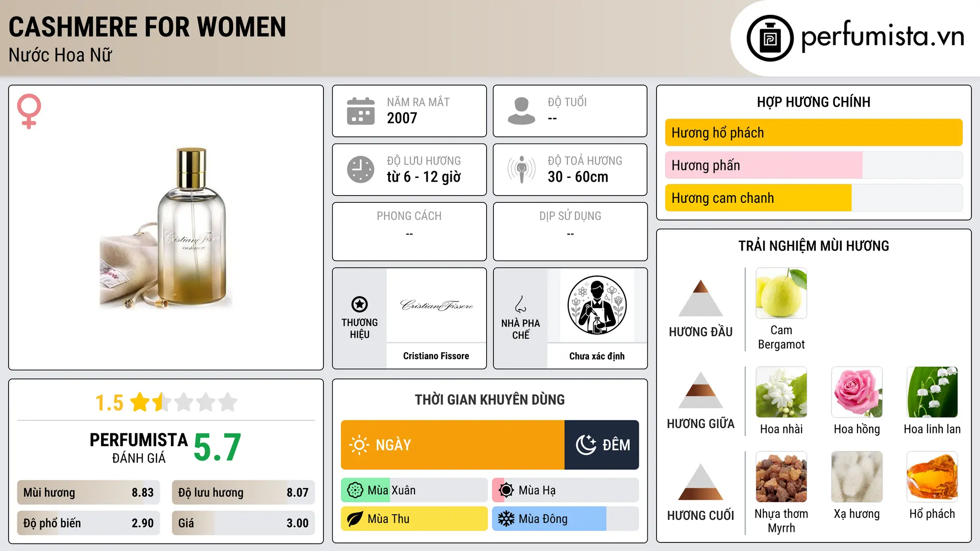Click the Mùi hương 8.83 score bar
980x551 pixels.
click(89, 493)
